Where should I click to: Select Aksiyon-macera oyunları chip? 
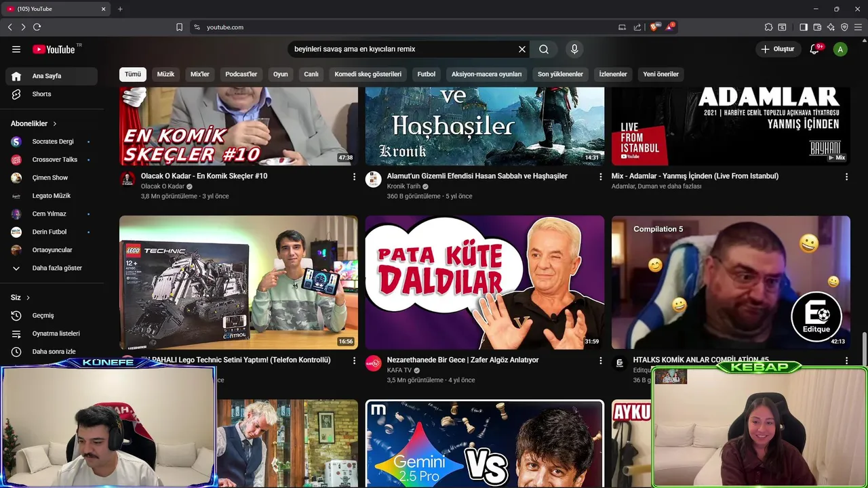(x=487, y=74)
